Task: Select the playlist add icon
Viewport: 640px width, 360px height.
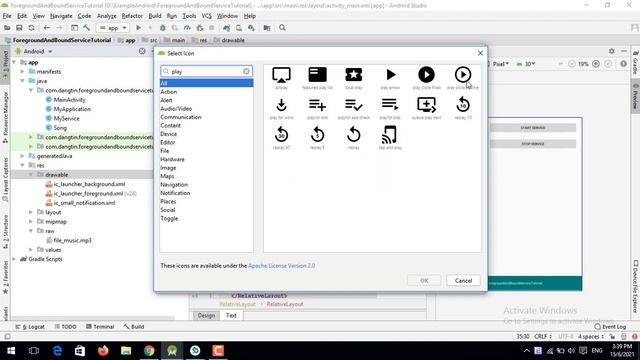Action: click(318, 105)
